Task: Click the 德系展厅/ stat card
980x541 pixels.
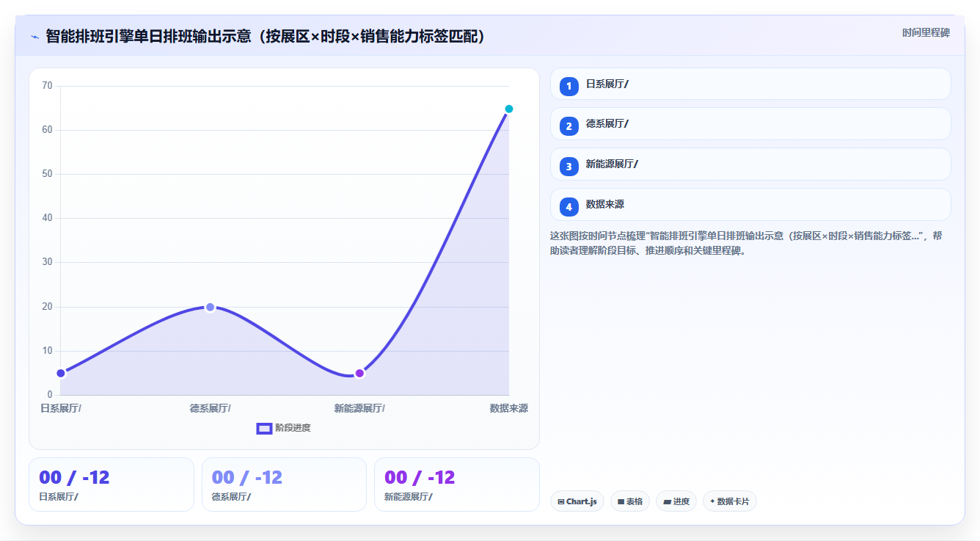Action: pyautogui.click(x=284, y=484)
